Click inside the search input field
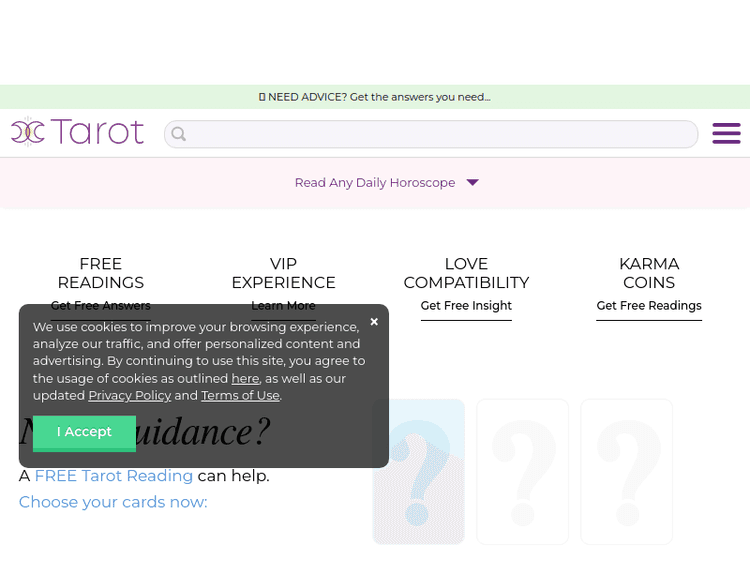The width and height of the screenshot is (750, 563). [430, 134]
